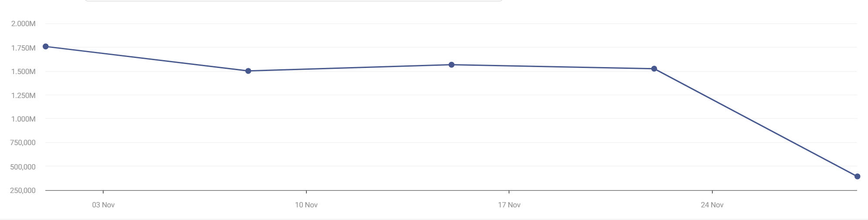This screenshot has width=868, height=220.
Task: Click the 03 Nov axis label
Action: [x=103, y=205]
